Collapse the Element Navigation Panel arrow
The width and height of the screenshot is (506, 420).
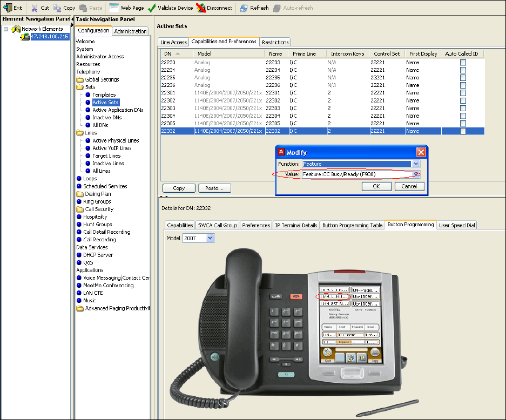point(72,19)
